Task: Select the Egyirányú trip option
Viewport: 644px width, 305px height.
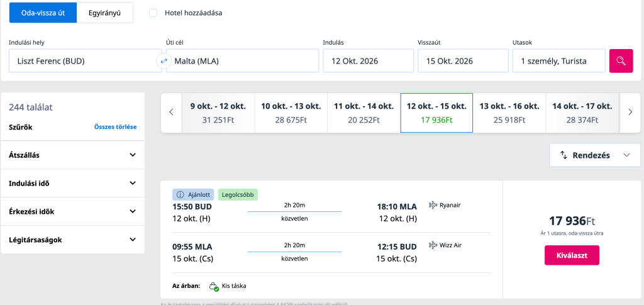Action: tap(104, 13)
